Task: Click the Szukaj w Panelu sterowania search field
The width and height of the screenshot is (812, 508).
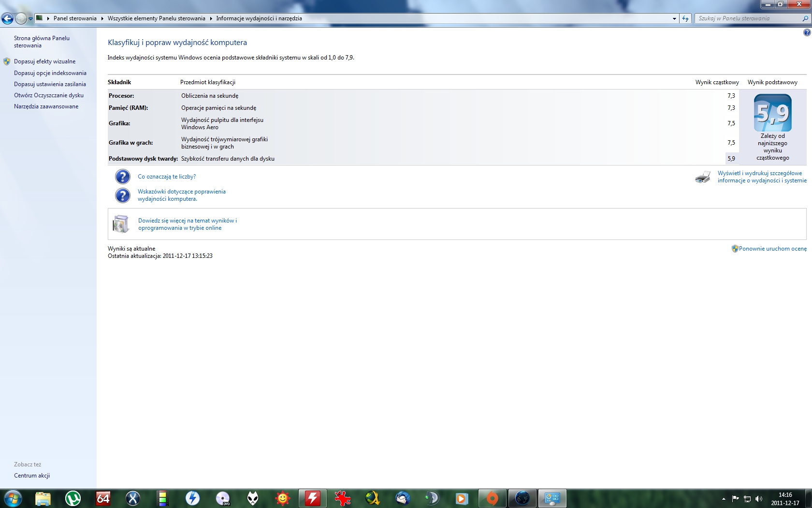Action: pyautogui.click(x=747, y=18)
